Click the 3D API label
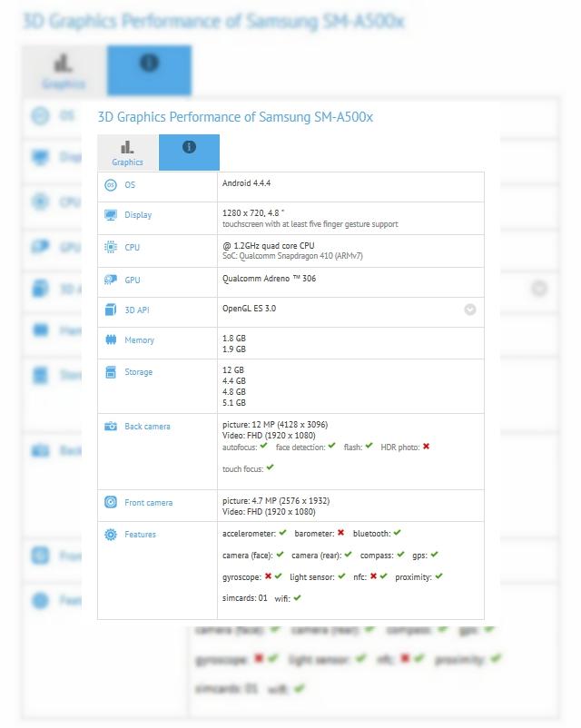Viewport: 581px width, 728px height. (137, 310)
